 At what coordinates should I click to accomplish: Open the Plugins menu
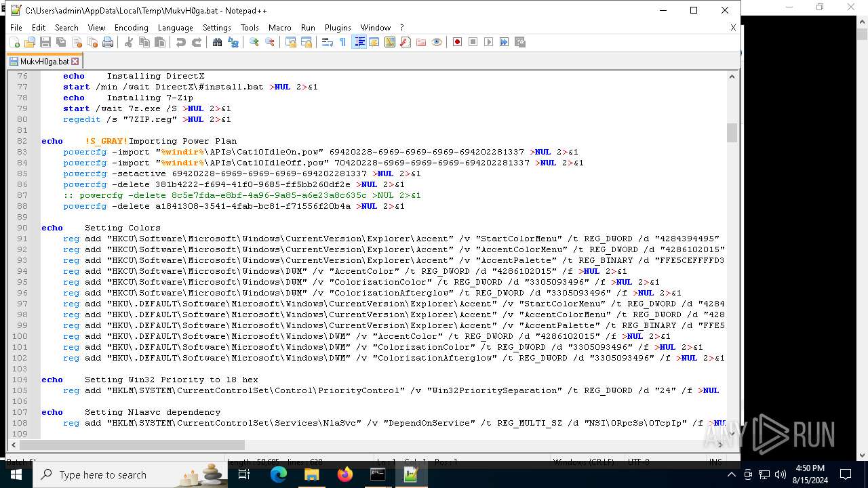[x=338, y=28]
